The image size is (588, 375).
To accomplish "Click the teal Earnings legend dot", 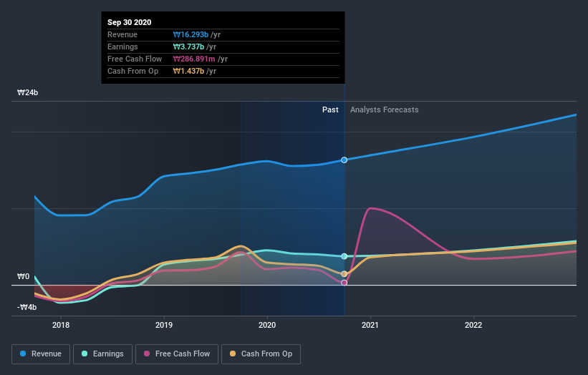I will point(85,354).
